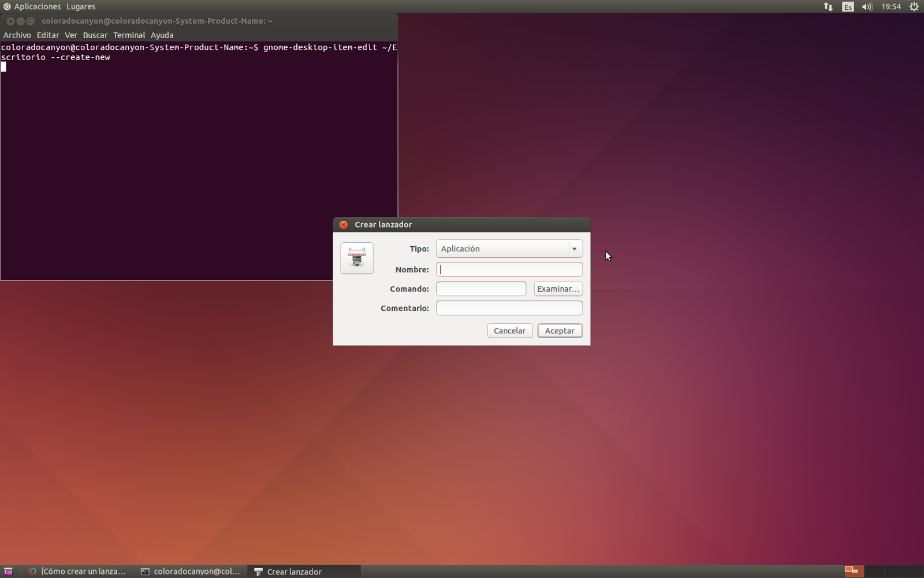Image resolution: width=924 pixels, height=578 pixels.
Task: Click the Es keyboard layout indicator
Action: (x=847, y=6)
